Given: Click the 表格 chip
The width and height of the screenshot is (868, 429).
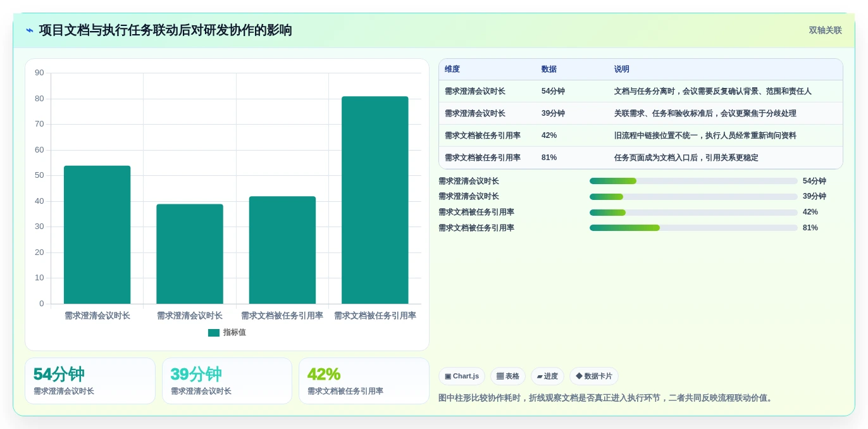Looking at the screenshot, I should click(x=508, y=376).
